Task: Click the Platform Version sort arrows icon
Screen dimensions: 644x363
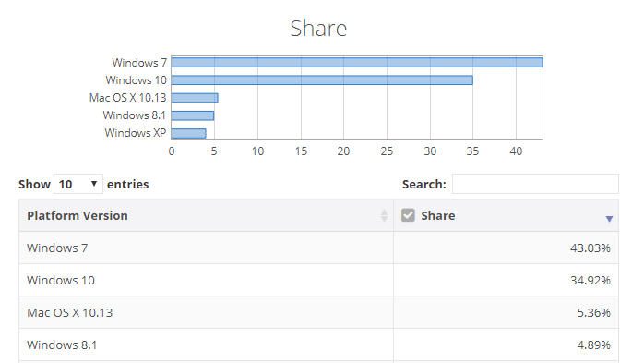Action: click(384, 215)
